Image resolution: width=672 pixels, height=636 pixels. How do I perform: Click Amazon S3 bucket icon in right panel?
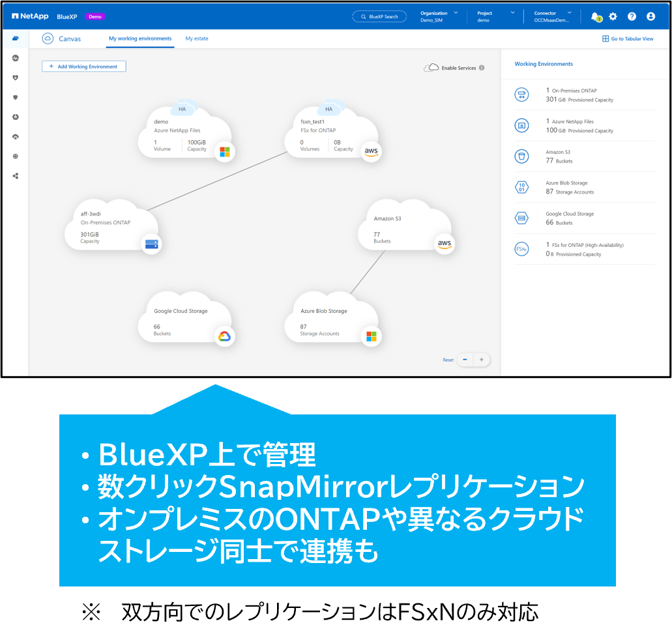pos(521,156)
